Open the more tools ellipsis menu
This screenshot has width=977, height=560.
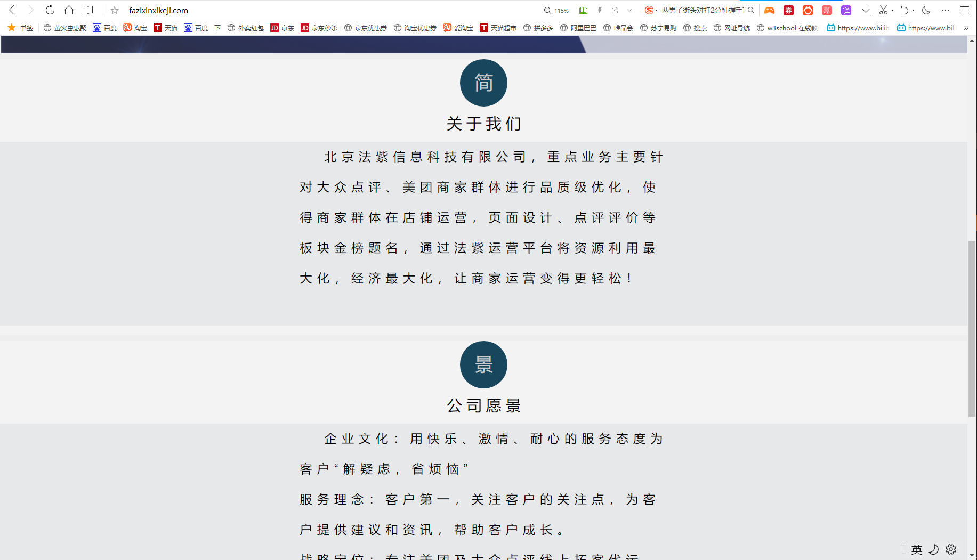[946, 10]
